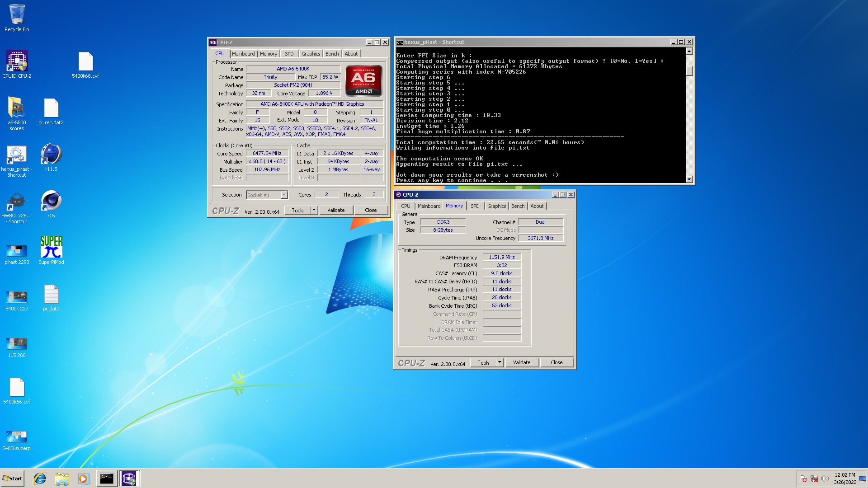Launch the r15 Cinebench shortcut
Image resolution: width=868 pixels, height=488 pixels.
pyautogui.click(x=51, y=204)
